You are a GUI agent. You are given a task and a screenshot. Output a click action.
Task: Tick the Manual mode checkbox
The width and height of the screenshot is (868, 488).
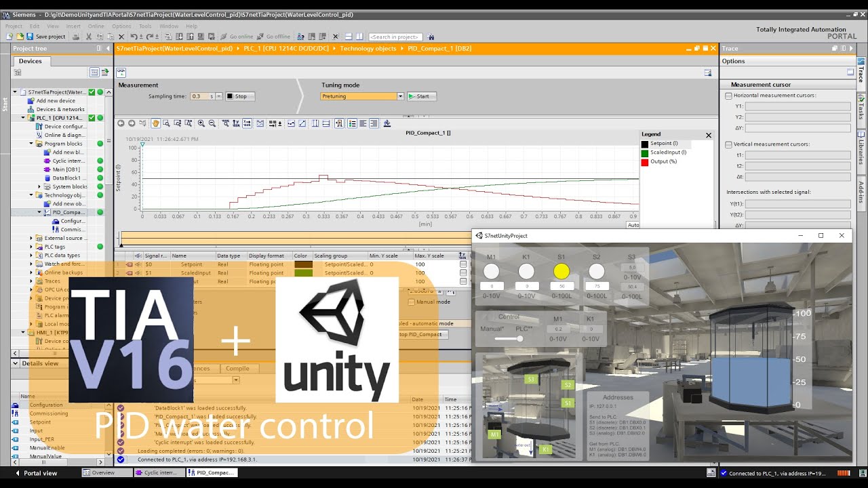412,302
